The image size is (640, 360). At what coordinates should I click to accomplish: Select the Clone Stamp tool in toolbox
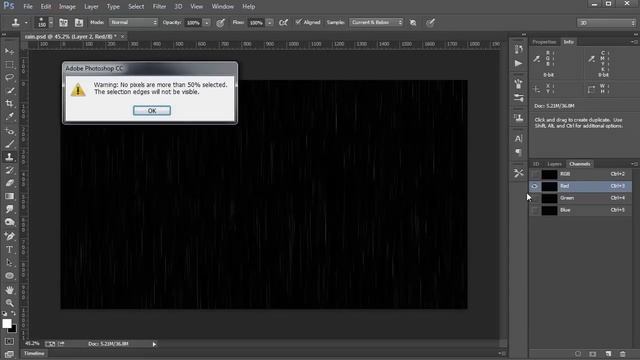click(9, 157)
